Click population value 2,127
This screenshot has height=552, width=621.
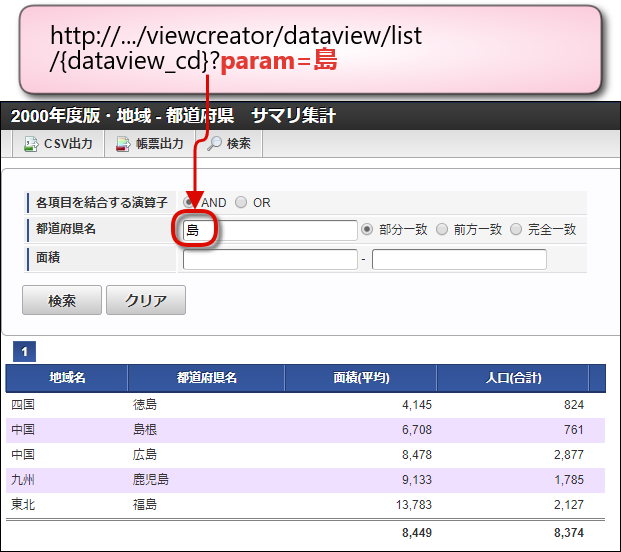point(569,504)
